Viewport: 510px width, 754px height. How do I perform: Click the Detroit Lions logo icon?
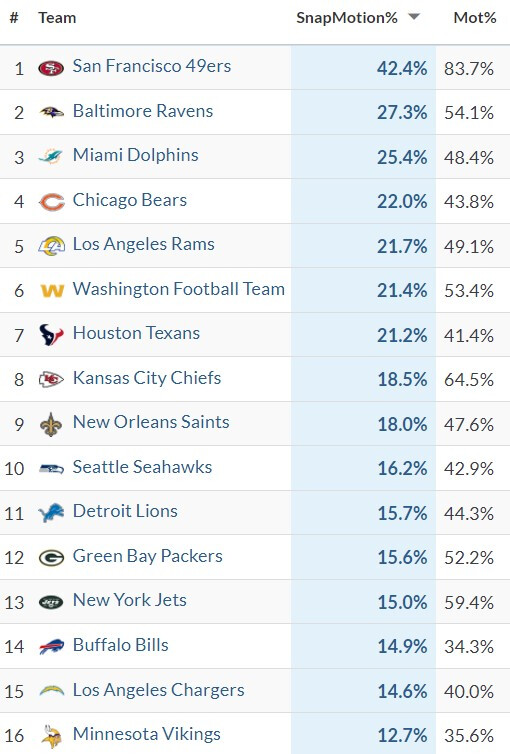click(x=51, y=513)
